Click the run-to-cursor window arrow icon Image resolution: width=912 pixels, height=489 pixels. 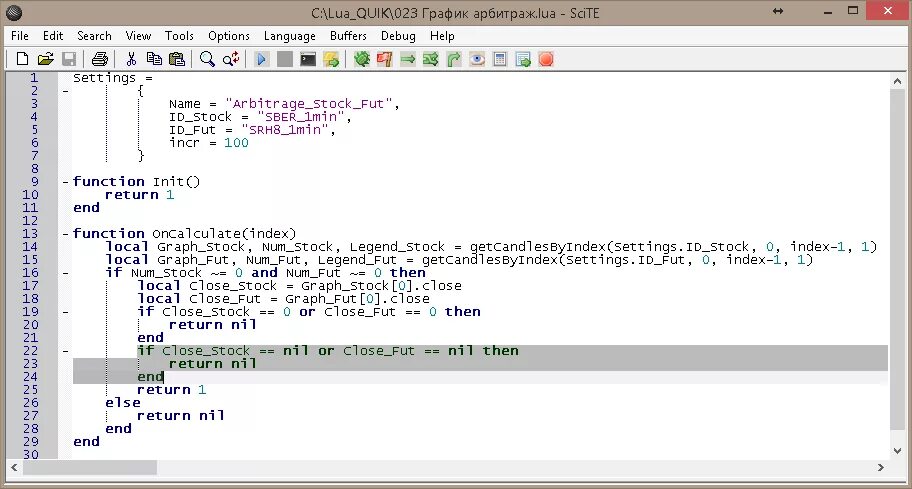pos(523,59)
